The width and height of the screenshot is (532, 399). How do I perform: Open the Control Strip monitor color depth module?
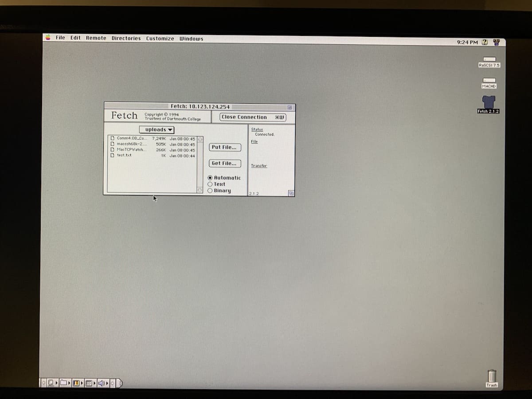click(x=78, y=382)
